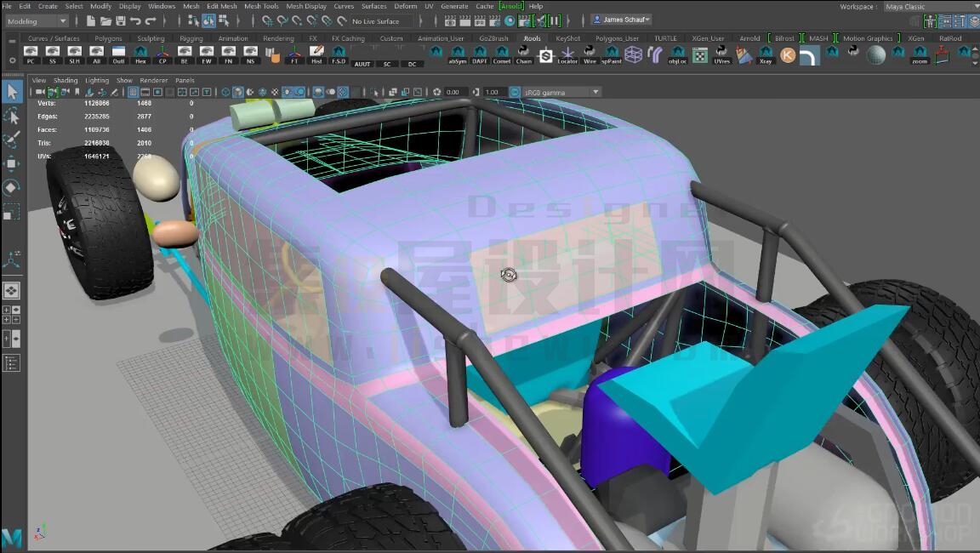980x553 pixels.
Task: Switch to the Polygons shelf tab
Action: [108, 38]
